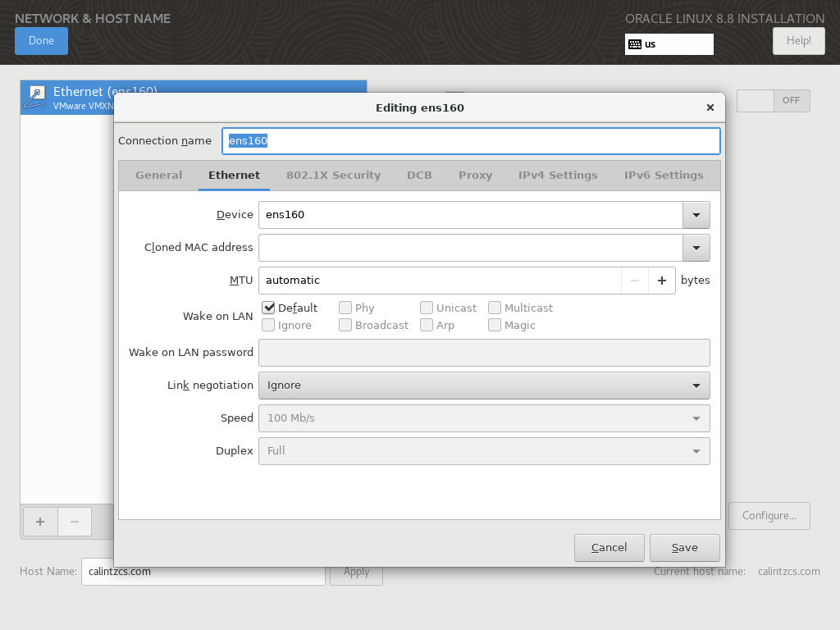Click the Device text field showing ens160
The image size is (840, 630).
[470, 215]
